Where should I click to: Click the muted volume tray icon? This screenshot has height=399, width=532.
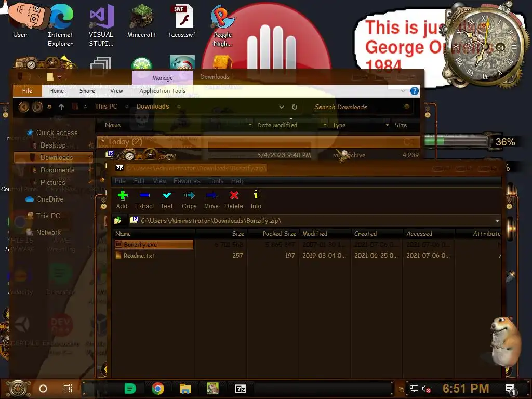click(x=426, y=389)
